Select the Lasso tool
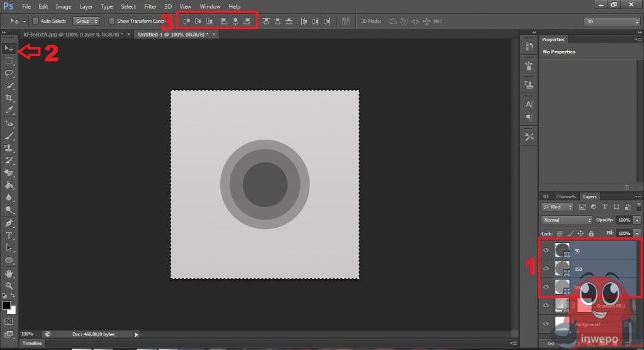 pyautogui.click(x=9, y=73)
